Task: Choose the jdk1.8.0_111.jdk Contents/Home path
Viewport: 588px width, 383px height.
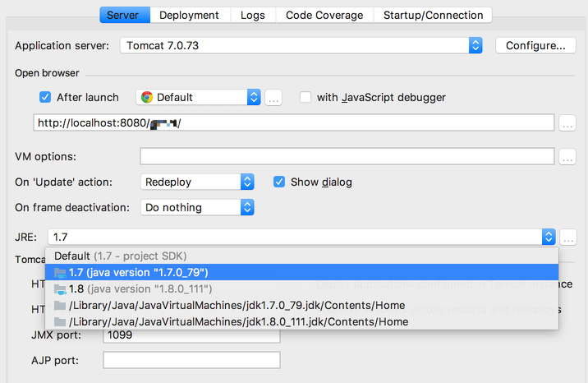Action: (301, 321)
